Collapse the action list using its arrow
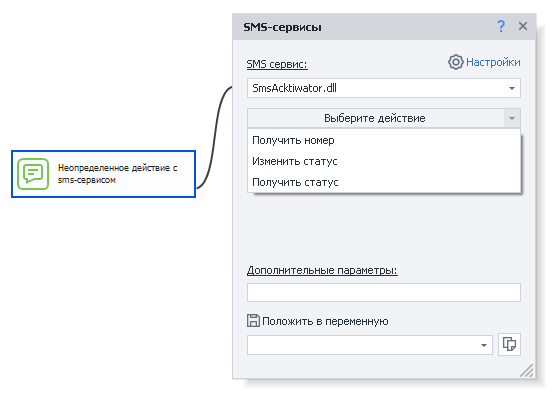552x400 pixels. [x=512, y=118]
